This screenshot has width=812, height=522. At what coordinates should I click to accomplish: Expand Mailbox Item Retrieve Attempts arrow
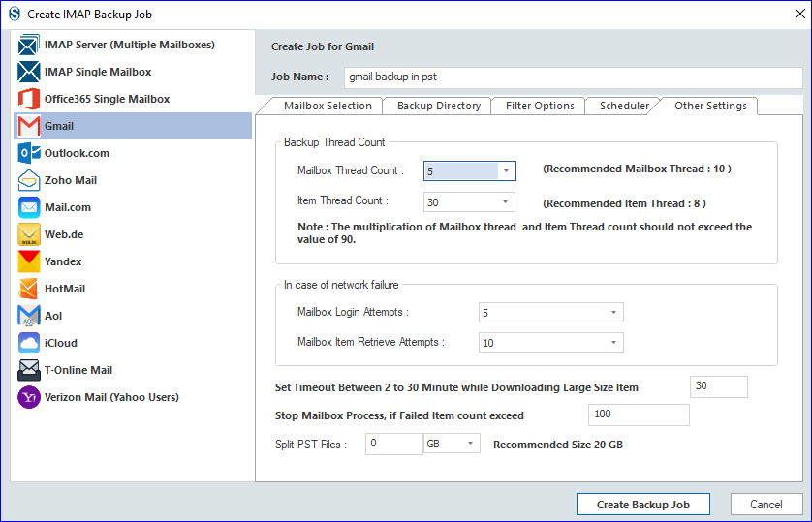[x=613, y=343]
